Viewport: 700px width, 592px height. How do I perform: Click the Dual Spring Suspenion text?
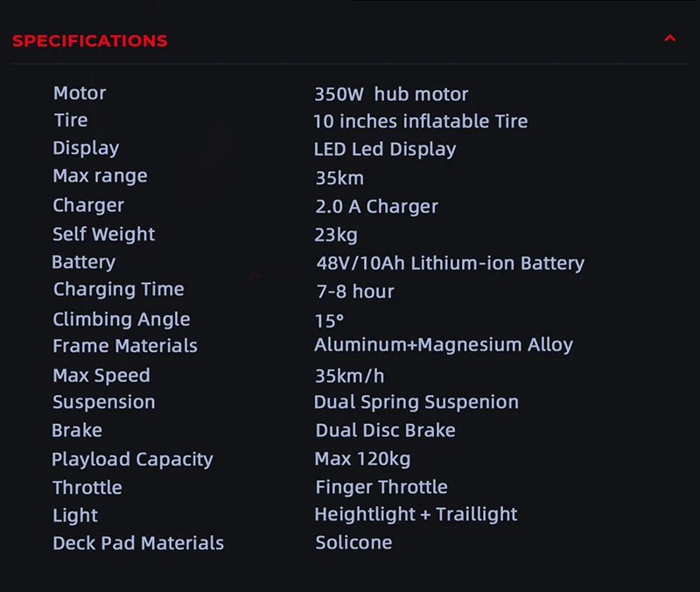click(x=416, y=403)
